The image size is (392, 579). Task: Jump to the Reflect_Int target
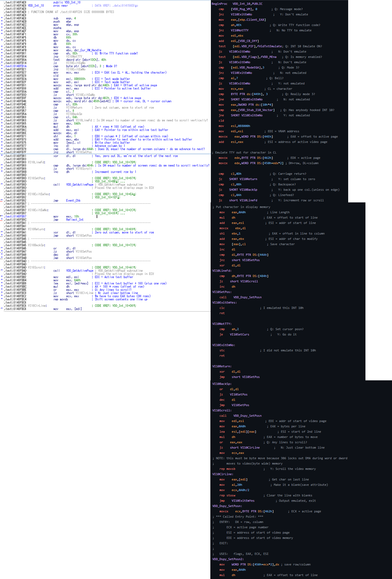(75, 220)
